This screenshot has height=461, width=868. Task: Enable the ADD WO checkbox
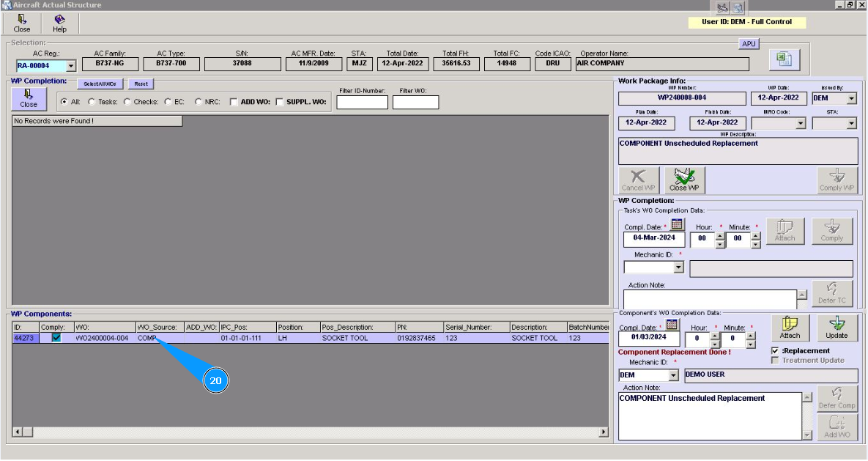pyautogui.click(x=234, y=102)
